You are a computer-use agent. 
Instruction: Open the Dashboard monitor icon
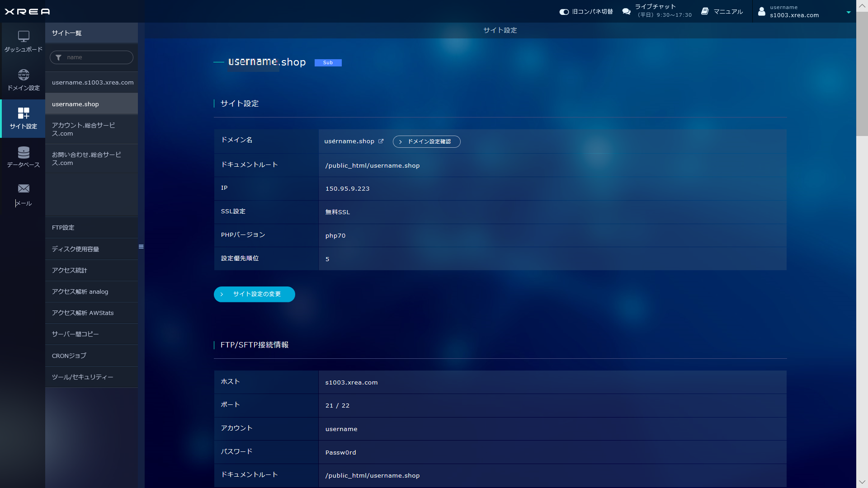tap(24, 36)
